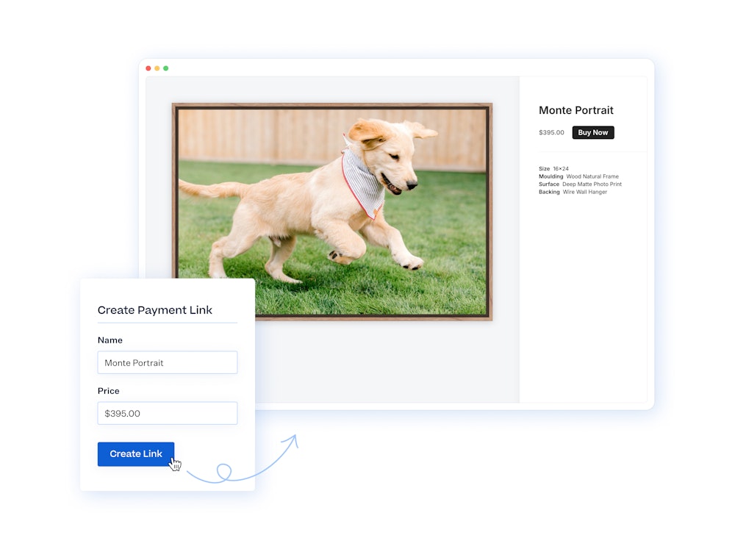The image size is (735, 560).
Task: Maximize the window using the green dot
Action: point(166,68)
